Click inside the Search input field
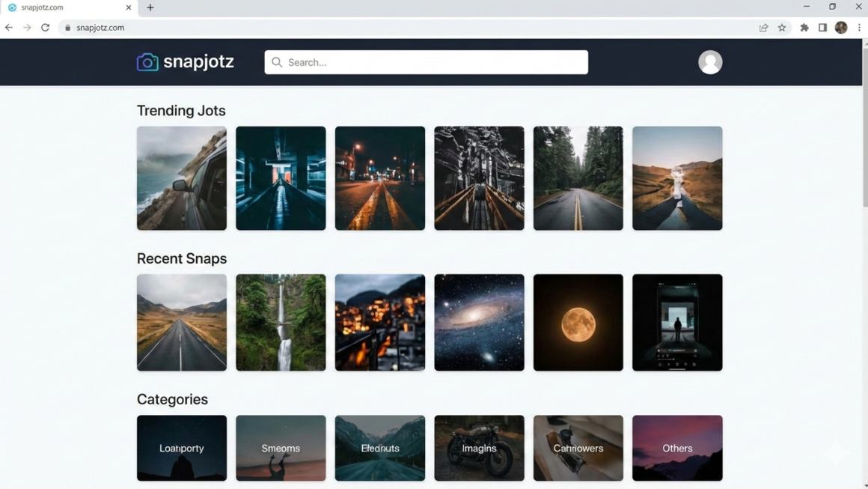The height and width of the screenshot is (489, 868). (x=427, y=62)
